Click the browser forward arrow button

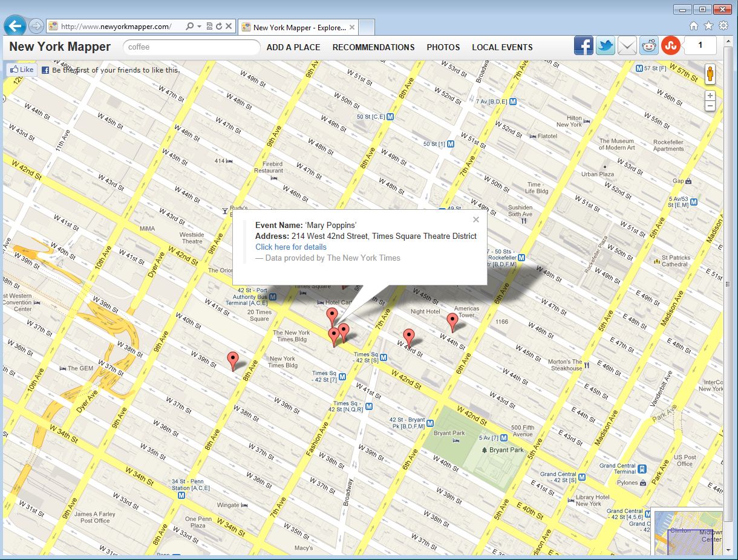[36, 26]
